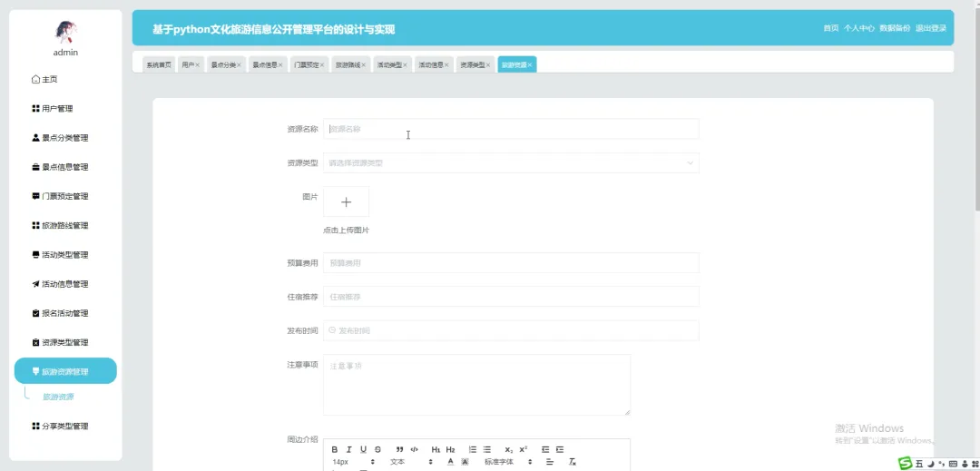Viewport: 980px width, 471px height.
Task: Open the IME toolbox grid icon
Action: [975, 464]
